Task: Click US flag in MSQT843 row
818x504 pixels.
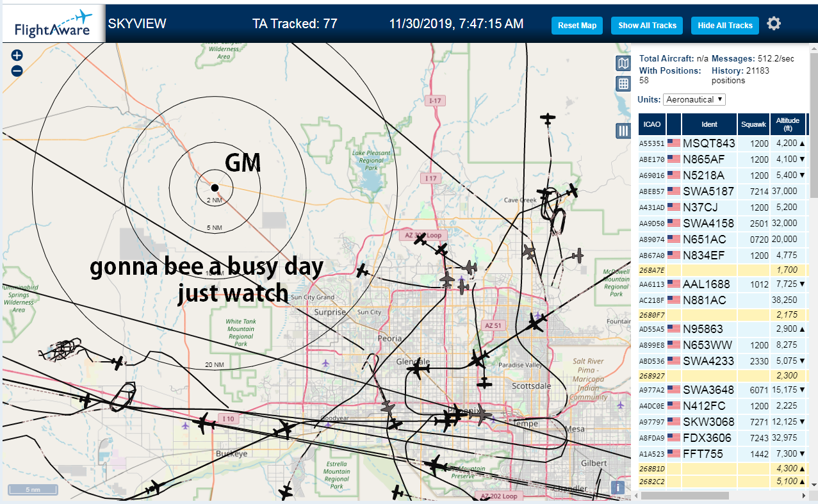Action: [673, 143]
